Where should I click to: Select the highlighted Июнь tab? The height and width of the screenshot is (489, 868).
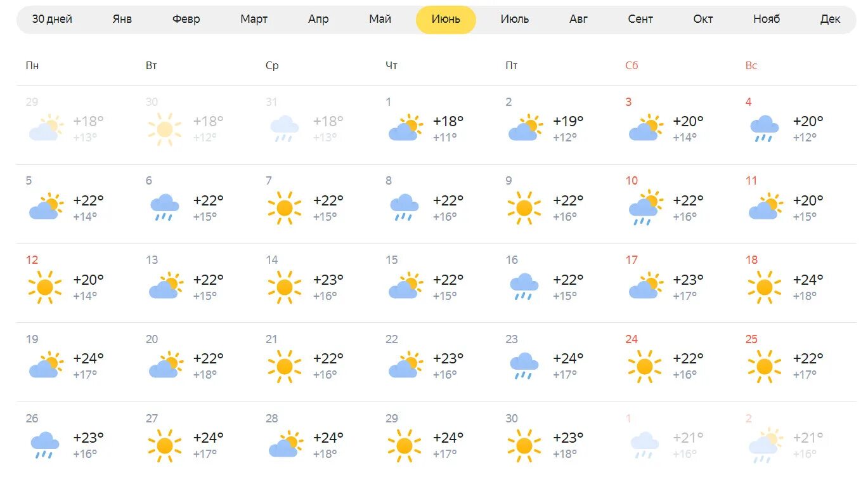(x=446, y=19)
